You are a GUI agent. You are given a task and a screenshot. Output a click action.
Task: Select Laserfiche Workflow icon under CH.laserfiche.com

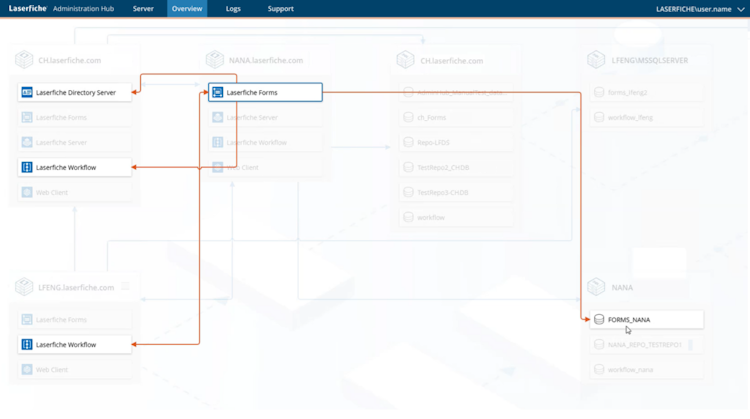tap(27, 167)
